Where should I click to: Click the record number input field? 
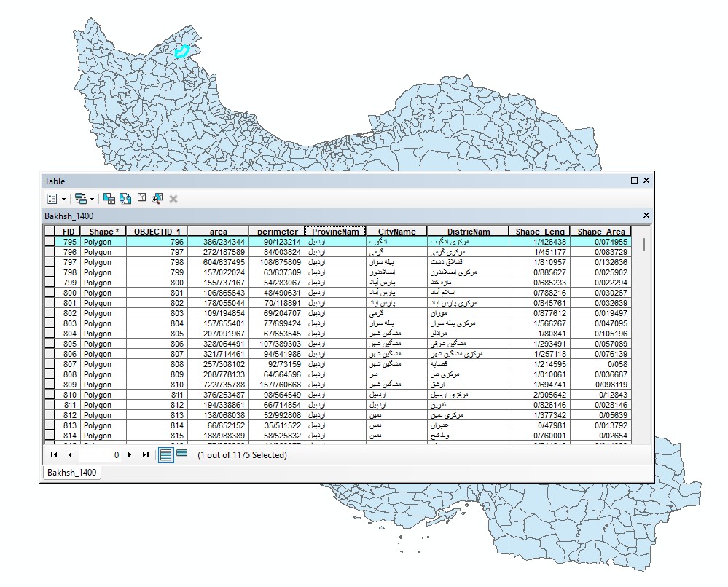pos(100,455)
